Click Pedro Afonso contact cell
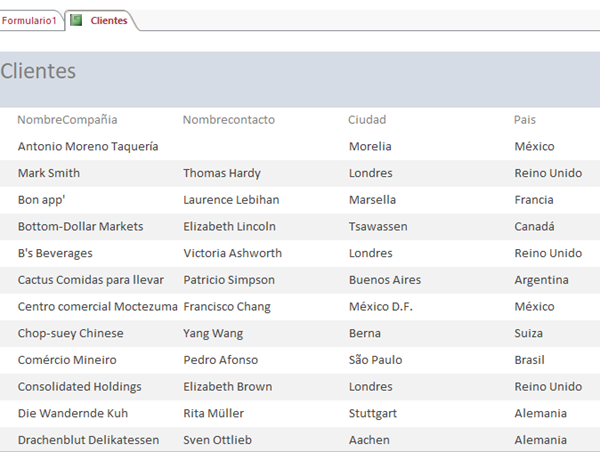600x452 pixels. 220,360
